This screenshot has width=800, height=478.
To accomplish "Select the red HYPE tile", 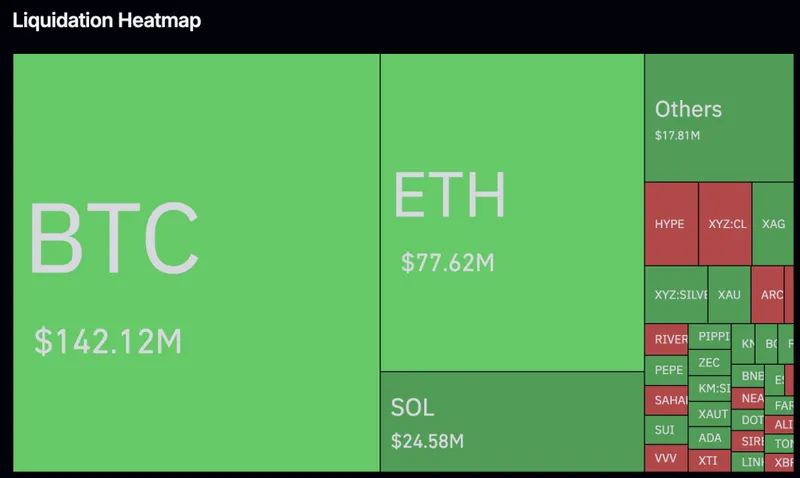I will click(670, 224).
